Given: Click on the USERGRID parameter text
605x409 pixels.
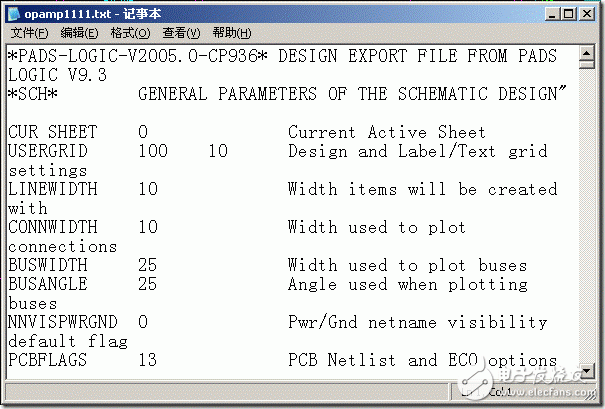Looking at the screenshot, I should tap(48, 152).
